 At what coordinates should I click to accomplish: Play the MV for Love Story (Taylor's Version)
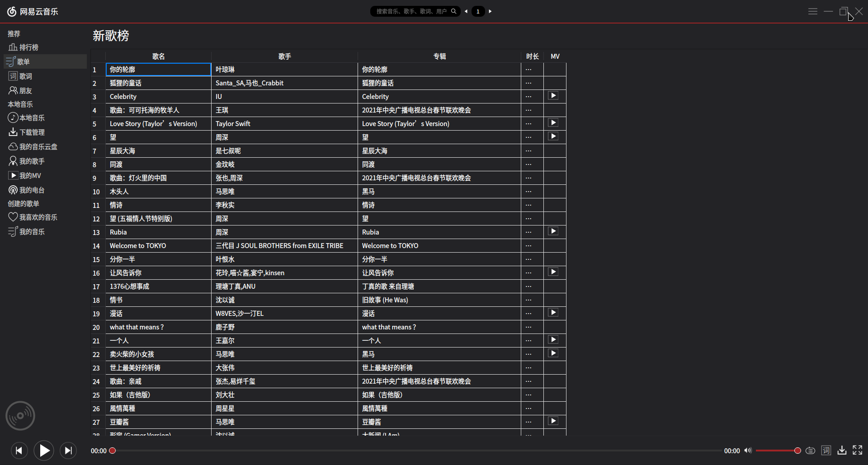pyautogui.click(x=553, y=123)
